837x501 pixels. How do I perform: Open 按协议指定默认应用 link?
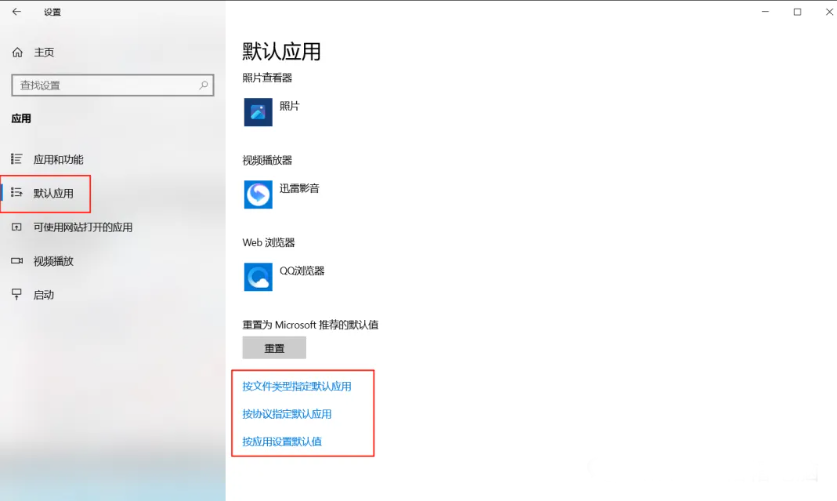pyautogui.click(x=287, y=414)
